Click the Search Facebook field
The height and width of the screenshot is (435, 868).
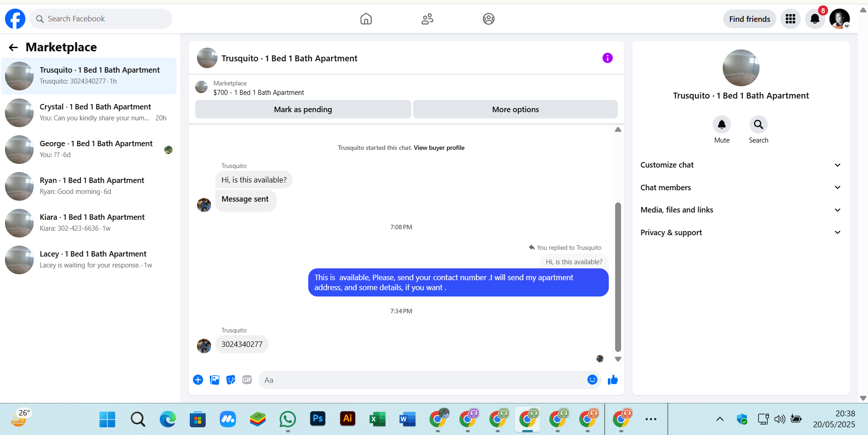tap(101, 19)
